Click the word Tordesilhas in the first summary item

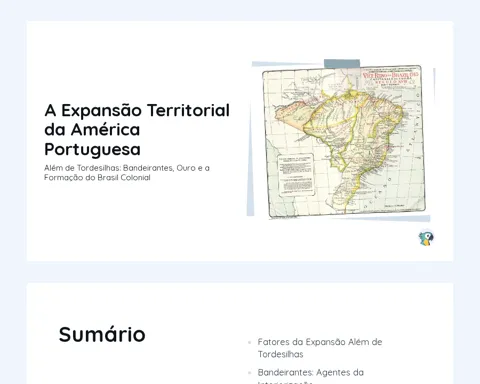click(280, 354)
